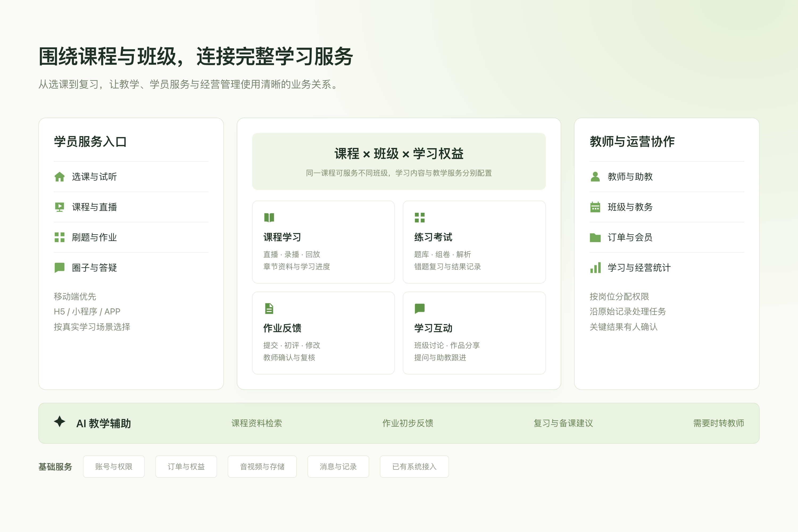Click the chat bubble icon for 圈子与答疑
Image resolution: width=798 pixels, height=532 pixels.
pyautogui.click(x=59, y=268)
